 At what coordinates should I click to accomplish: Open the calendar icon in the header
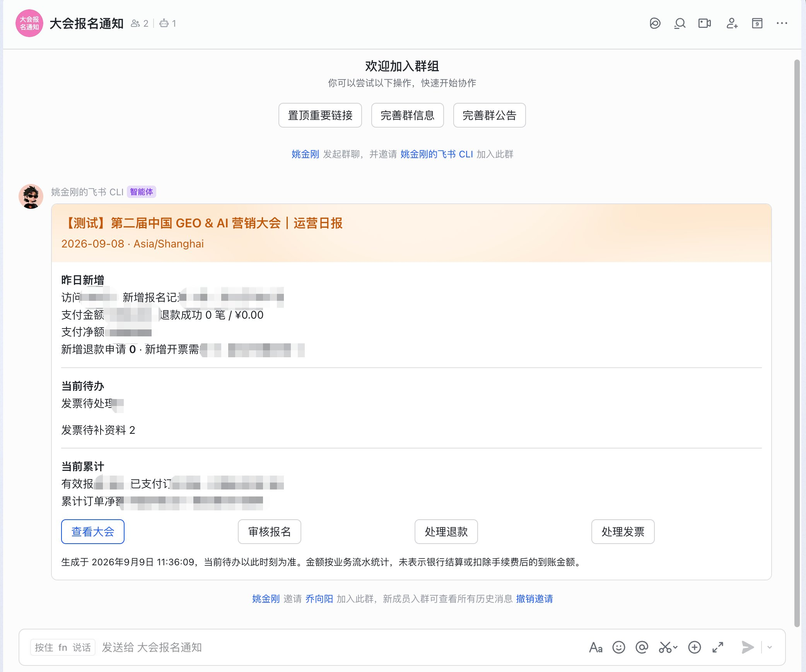[757, 24]
